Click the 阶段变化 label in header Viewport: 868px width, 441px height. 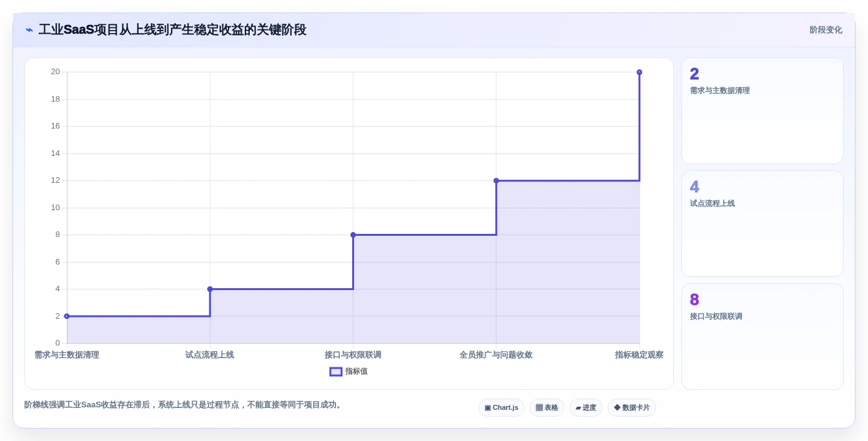point(826,30)
